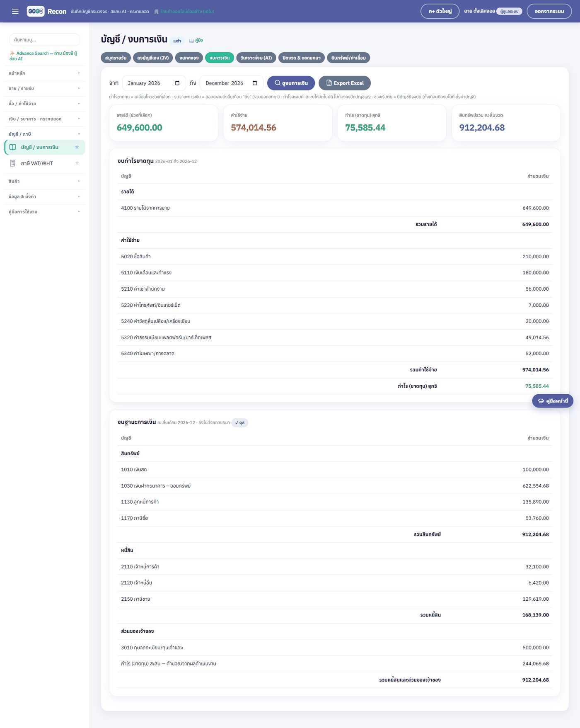The height and width of the screenshot is (728, 580).
Task: Toggle favorite star for ภาษี VAT/WHT
Action: pyautogui.click(x=77, y=163)
